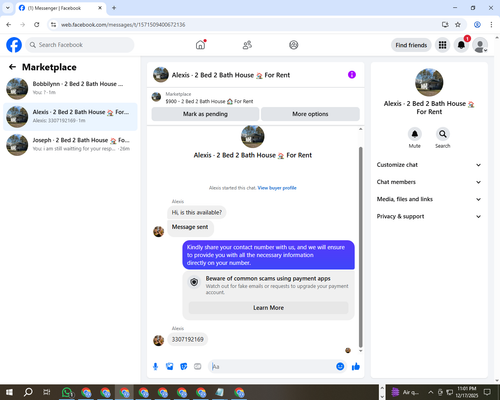The height and width of the screenshot is (400, 500).
Task: Open the browser tab search dropdown
Action: click(8, 8)
